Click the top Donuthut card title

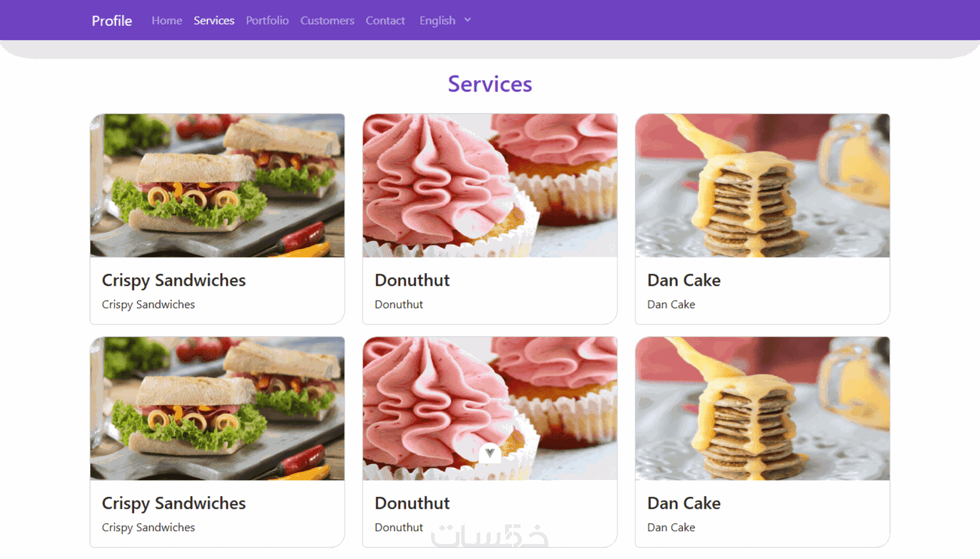coord(412,280)
